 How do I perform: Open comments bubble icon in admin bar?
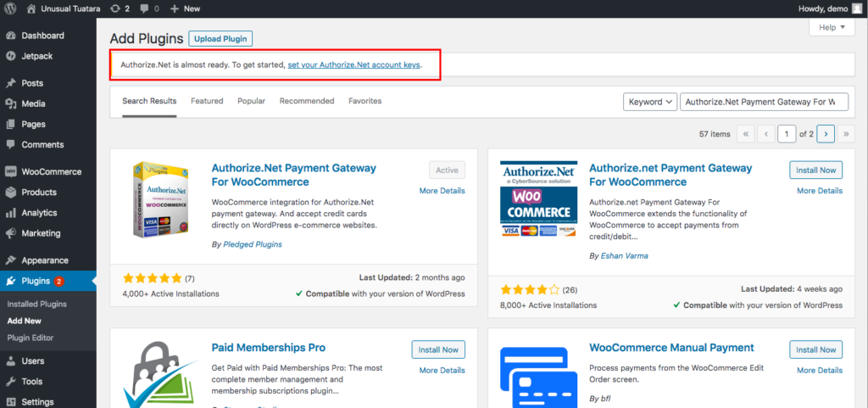pyautogui.click(x=144, y=8)
